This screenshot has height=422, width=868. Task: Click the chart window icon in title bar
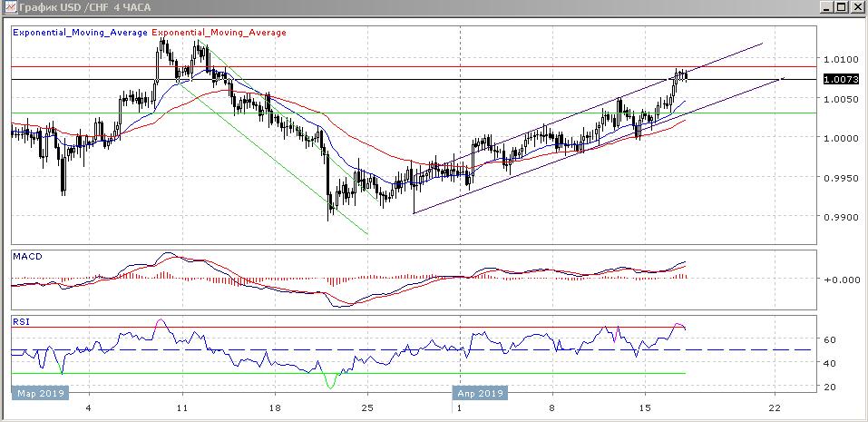click(9, 7)
